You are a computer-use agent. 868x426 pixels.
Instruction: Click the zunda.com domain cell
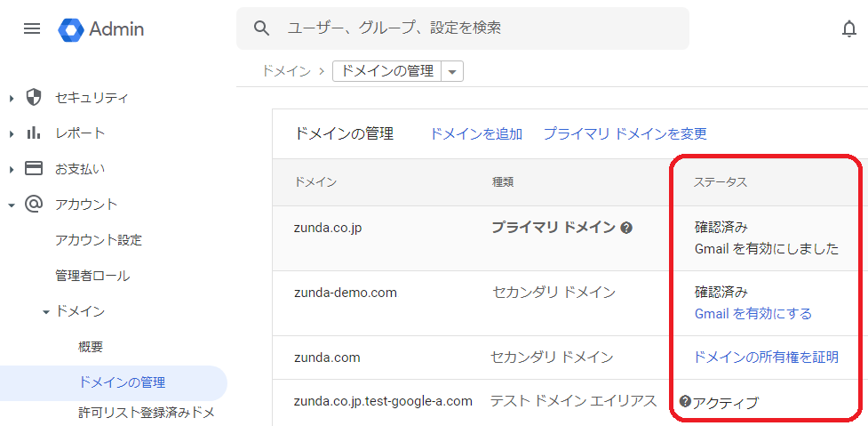click(327, 358)
